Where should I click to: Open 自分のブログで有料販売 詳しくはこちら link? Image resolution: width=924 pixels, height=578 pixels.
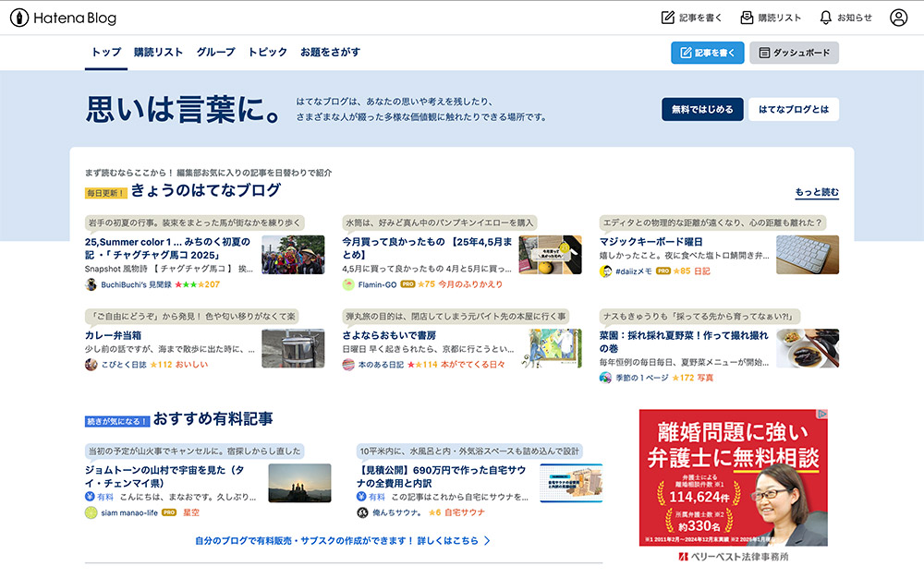(x=343, y=541)
